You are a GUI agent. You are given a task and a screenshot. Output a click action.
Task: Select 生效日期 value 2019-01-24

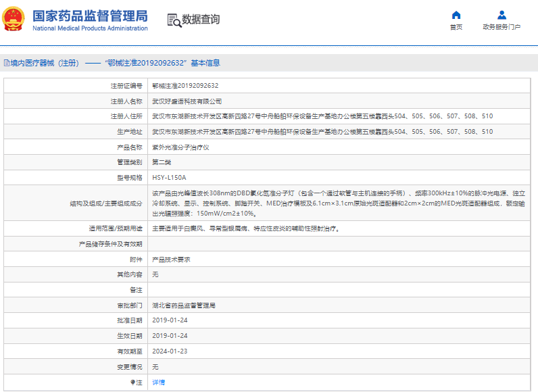(x=170, y=336)
